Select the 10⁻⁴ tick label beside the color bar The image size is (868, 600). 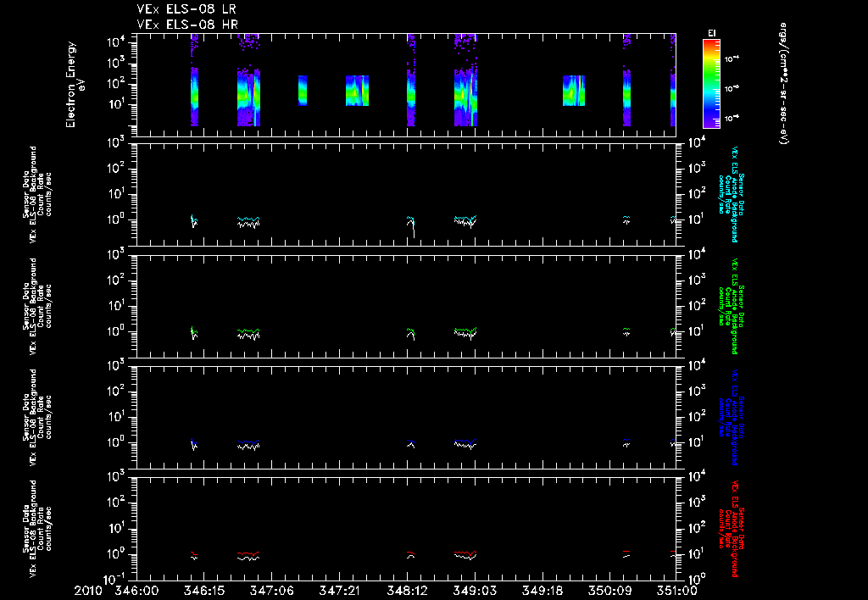click(x=732, y=58)
